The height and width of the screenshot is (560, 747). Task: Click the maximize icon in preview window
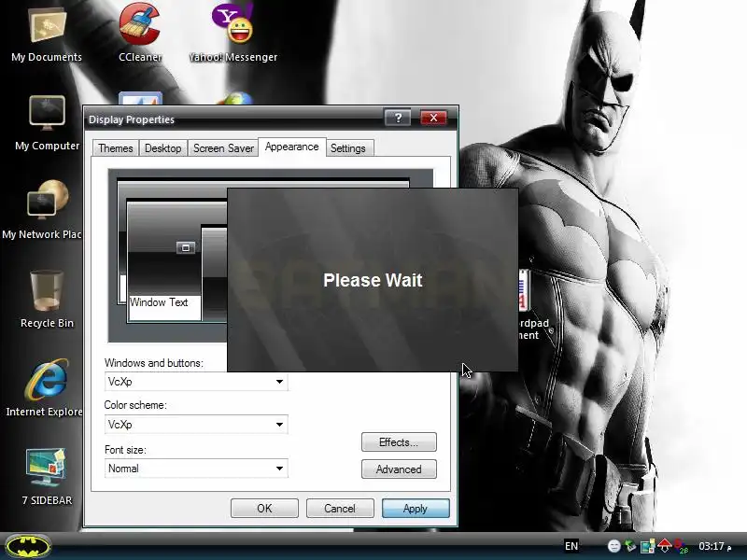[x=186, y=247]
